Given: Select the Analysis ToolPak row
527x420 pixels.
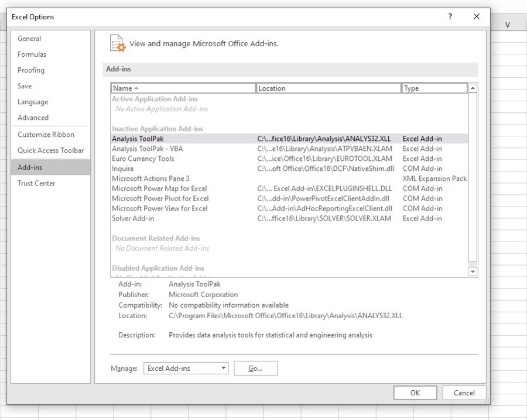Looking at the screenshot, I should (x=289, y=139).
